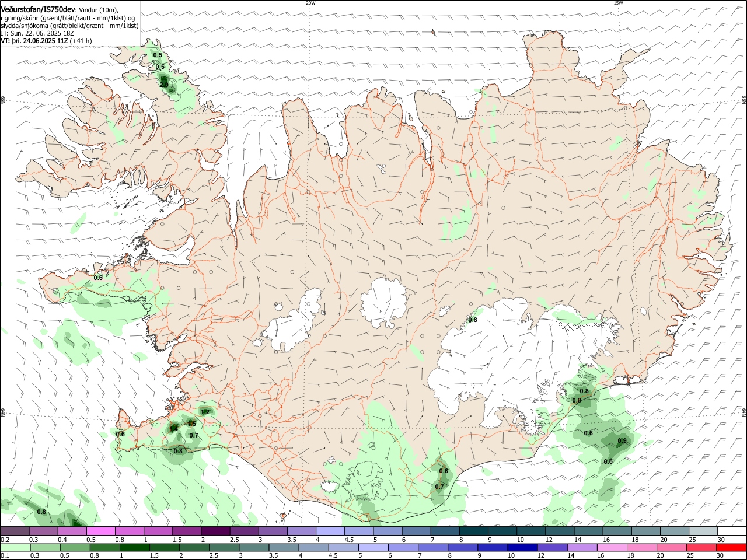Pick the bright red swatch labeled 30, lower legend row
Viewport: 747px width, 560px height.
(x=731, y=548)
